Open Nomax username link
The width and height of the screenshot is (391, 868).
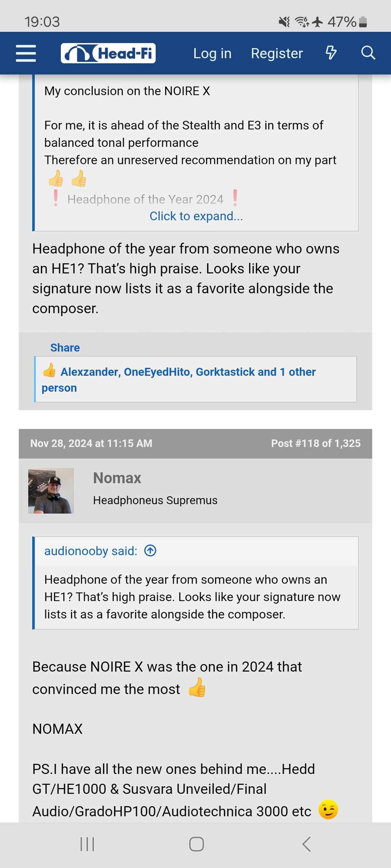coord(117,478)
